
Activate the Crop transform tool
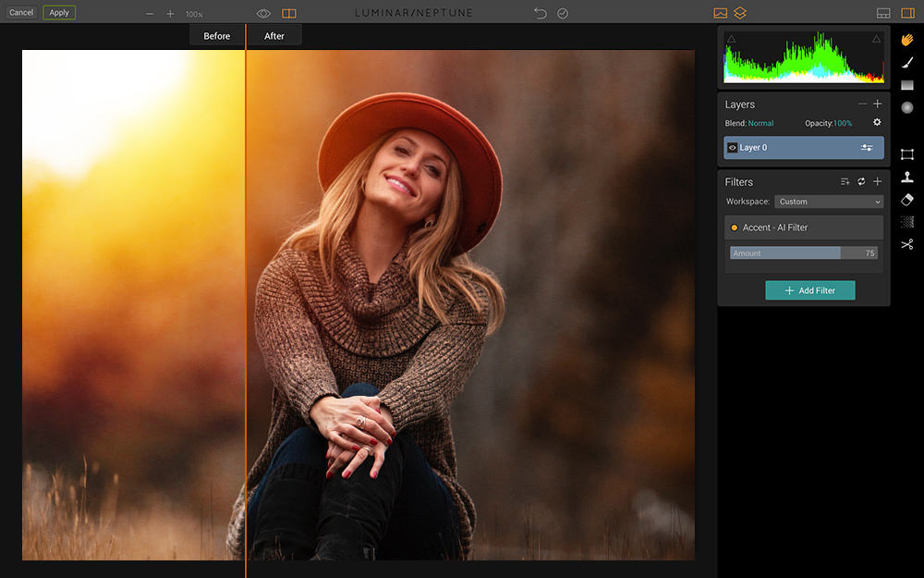(x=907, y=154)
